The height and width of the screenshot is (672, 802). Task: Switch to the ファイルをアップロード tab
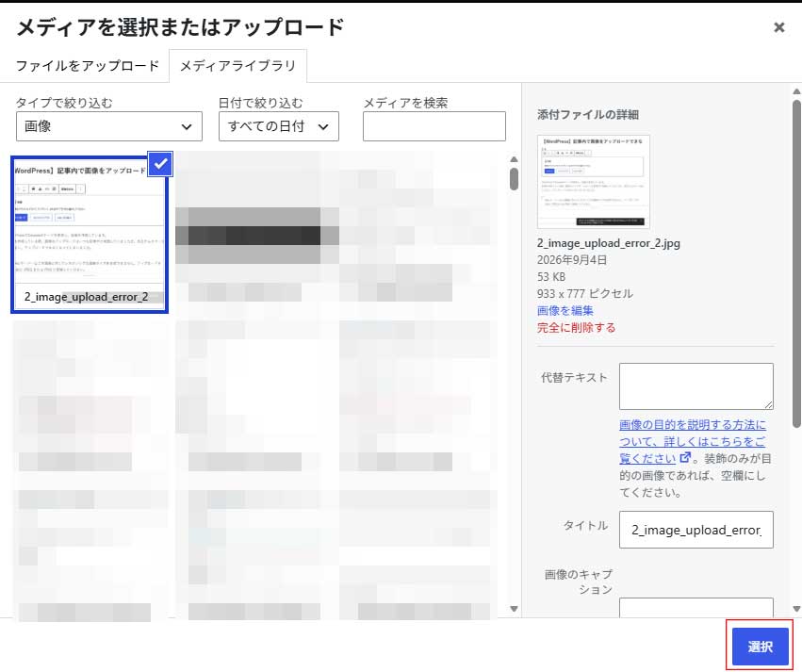click(88, 66)
